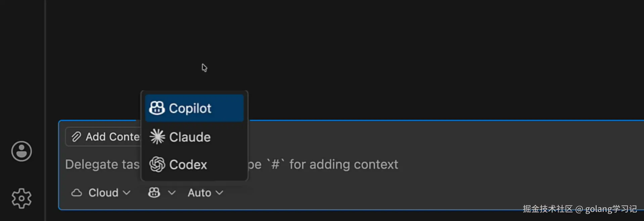Open the Auto model picker dropdown
Image resolution: width=644 pixels, height=221 pixels.
pyautogui.click(x=205, y=193)
